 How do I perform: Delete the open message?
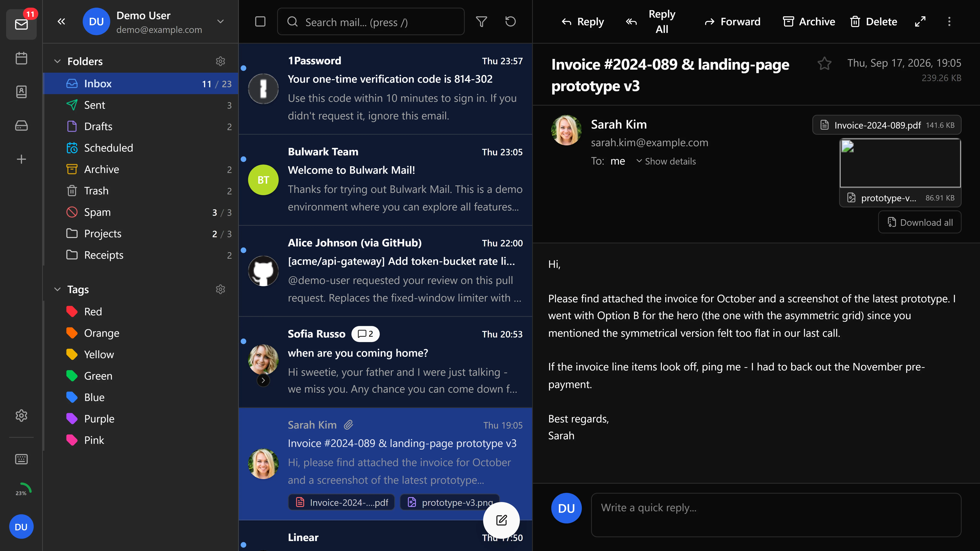point(873,22)
